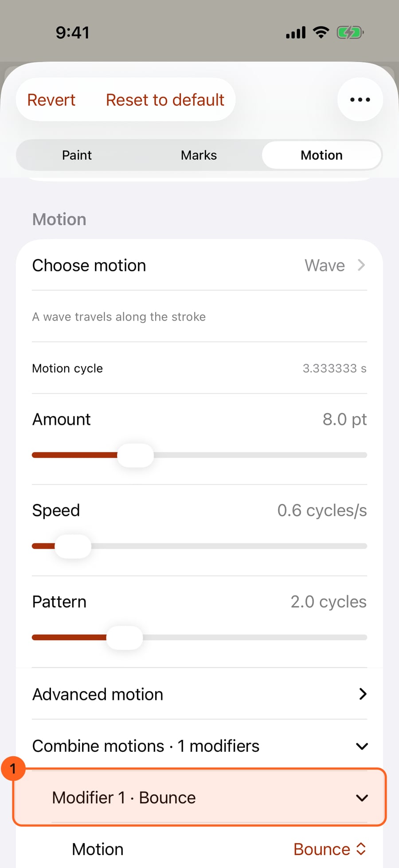
Task: Collapse the Modifier 1 Bounce row
Action: point(362,798)
